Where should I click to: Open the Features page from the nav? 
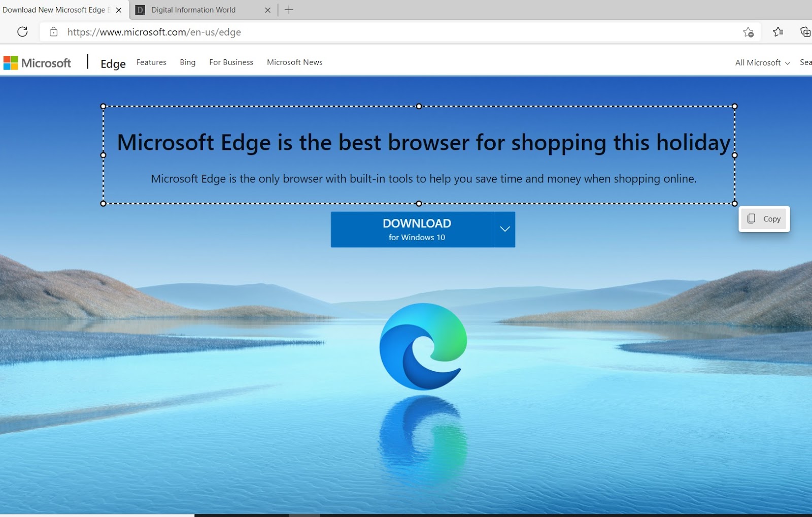tap(151, 62)
